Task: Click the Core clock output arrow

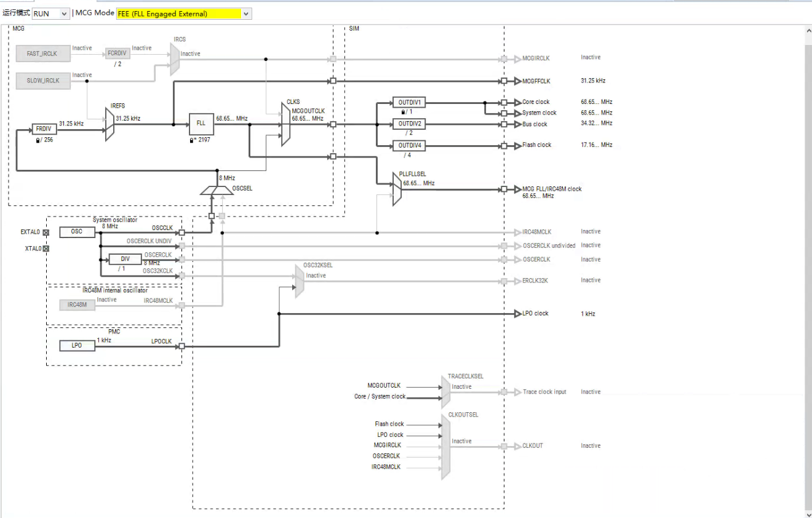Action: click(x=517, y=102)
